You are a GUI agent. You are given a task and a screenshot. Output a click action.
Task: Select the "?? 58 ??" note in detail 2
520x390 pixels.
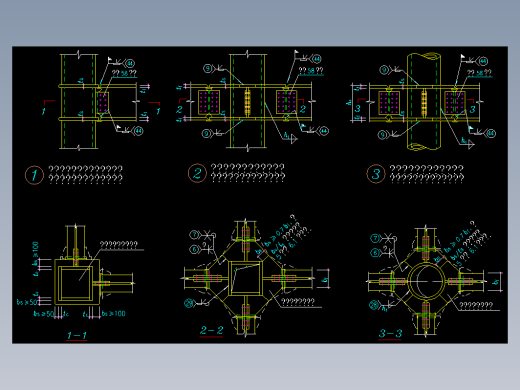[x=311, y=70]
